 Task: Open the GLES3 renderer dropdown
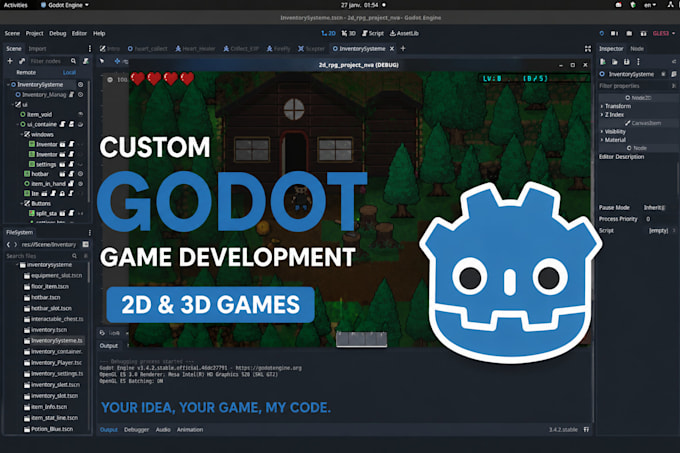[664, 33]
